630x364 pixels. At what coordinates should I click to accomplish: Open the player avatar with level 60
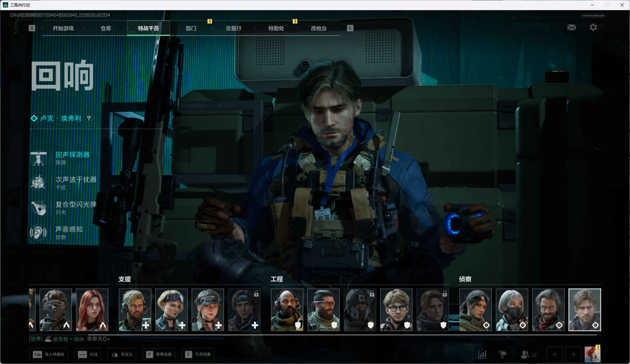[x=593, y=355]
